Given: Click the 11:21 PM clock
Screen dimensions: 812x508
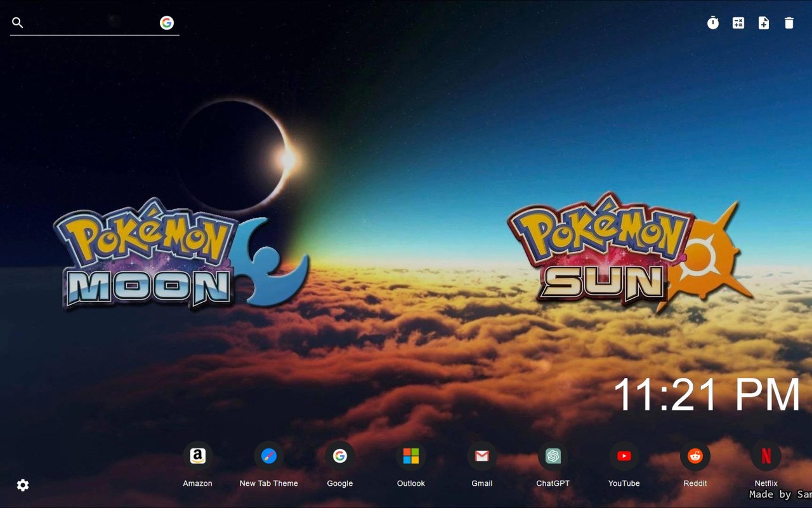Looking at the screenshot, I should (707, 394).
